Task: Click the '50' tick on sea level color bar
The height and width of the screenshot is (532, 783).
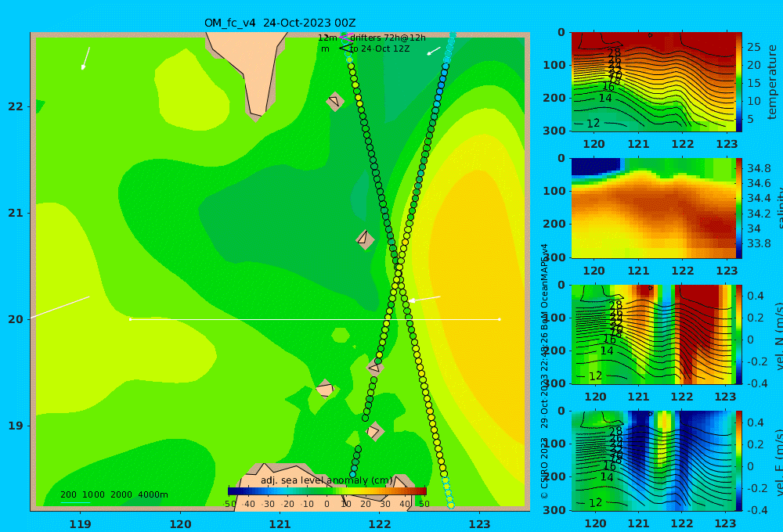Action: tap(424, 504)
